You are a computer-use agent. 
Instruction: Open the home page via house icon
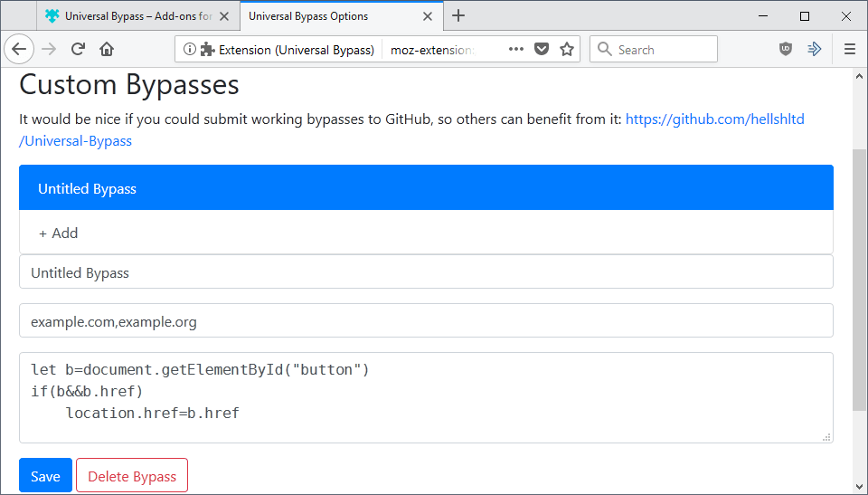click(x=107, y=50)
